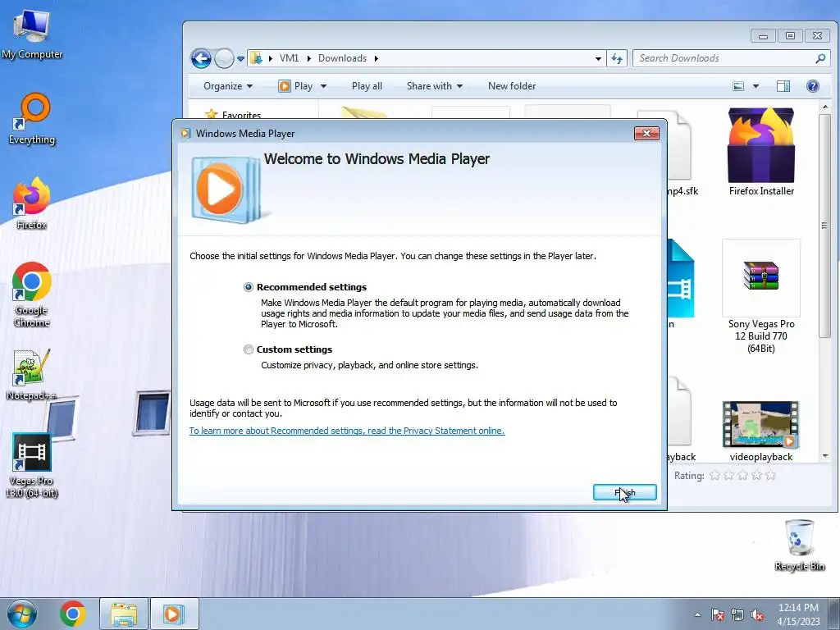Click the Change your view icon
840x630 pixels.
pyautogui.click(x=738, y=86)
